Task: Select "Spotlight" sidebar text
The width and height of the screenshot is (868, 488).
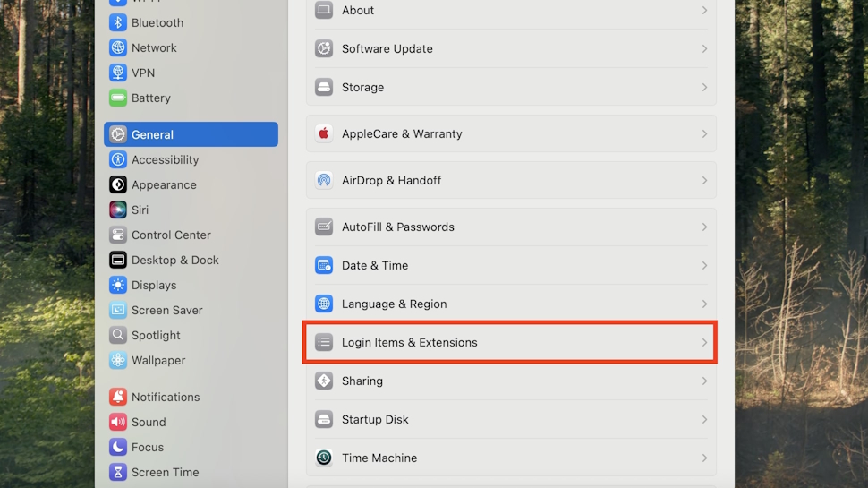Action: click(x=156, y=335)
